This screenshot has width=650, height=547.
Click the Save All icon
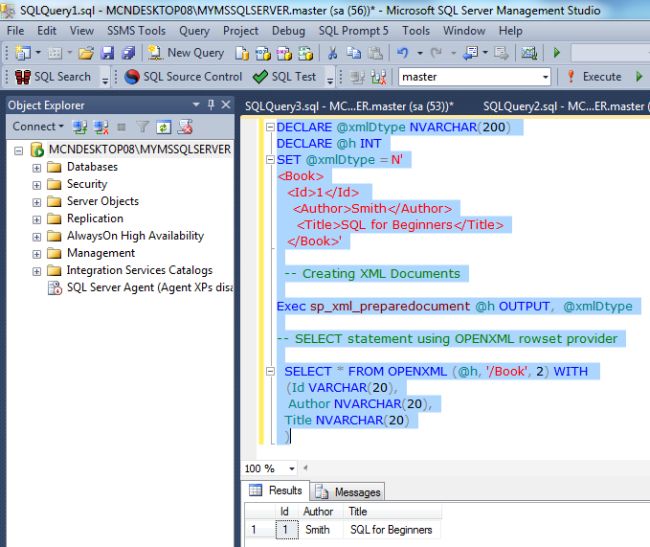(129, 53)
